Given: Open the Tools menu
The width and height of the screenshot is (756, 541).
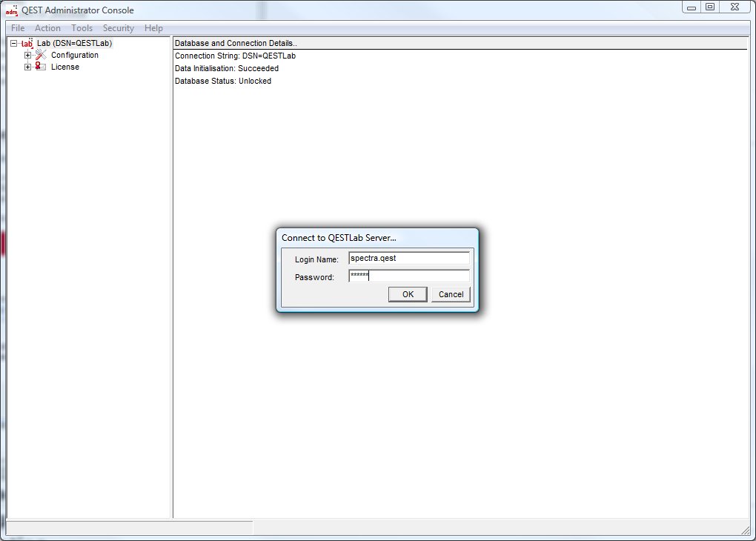Looking at the screenshot, I should click(82, 28).
